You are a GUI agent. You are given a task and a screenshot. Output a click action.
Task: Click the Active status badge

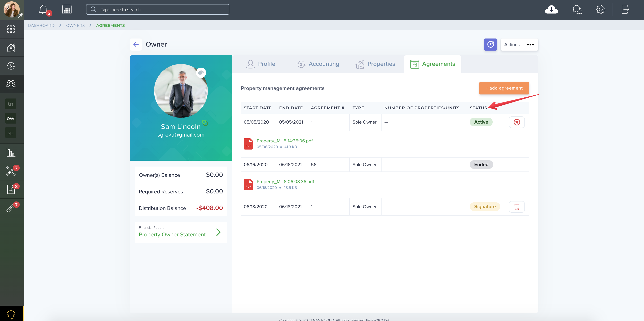tap(481, 122)
